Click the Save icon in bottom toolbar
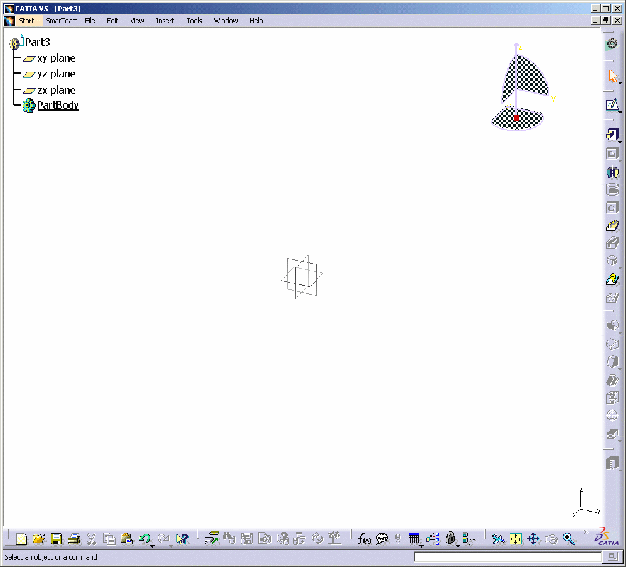The image size is (626, 567). [x=56, y=539]
